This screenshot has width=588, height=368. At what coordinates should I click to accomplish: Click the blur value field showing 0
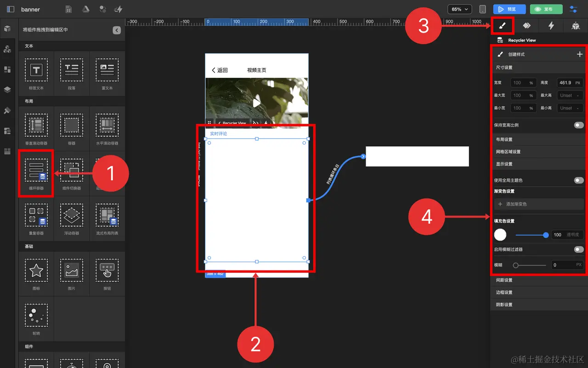coord(567,265)
